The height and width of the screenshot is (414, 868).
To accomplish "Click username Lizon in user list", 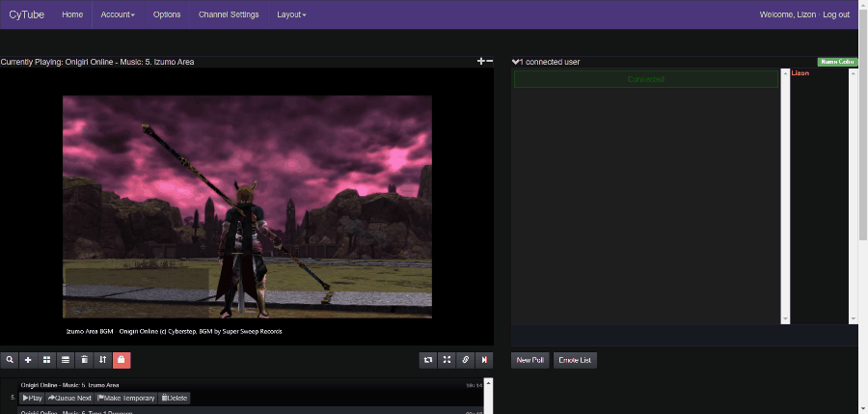I will [x=800, y=73].
